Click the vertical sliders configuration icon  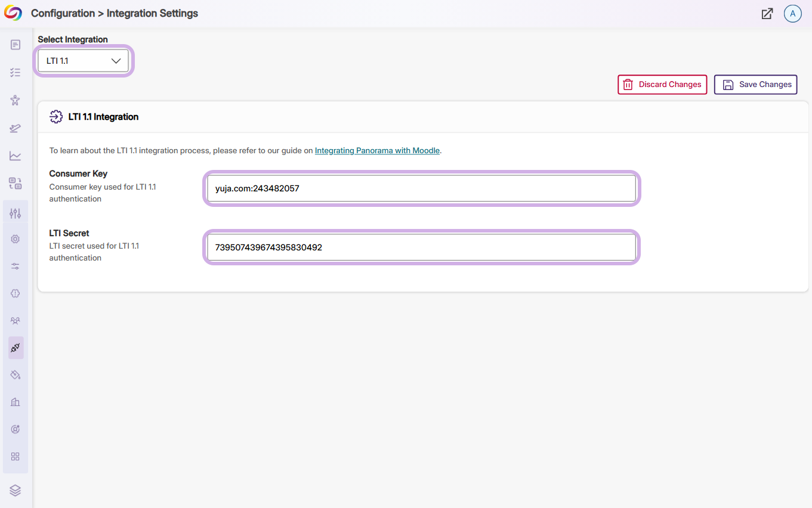coord(16,213)
